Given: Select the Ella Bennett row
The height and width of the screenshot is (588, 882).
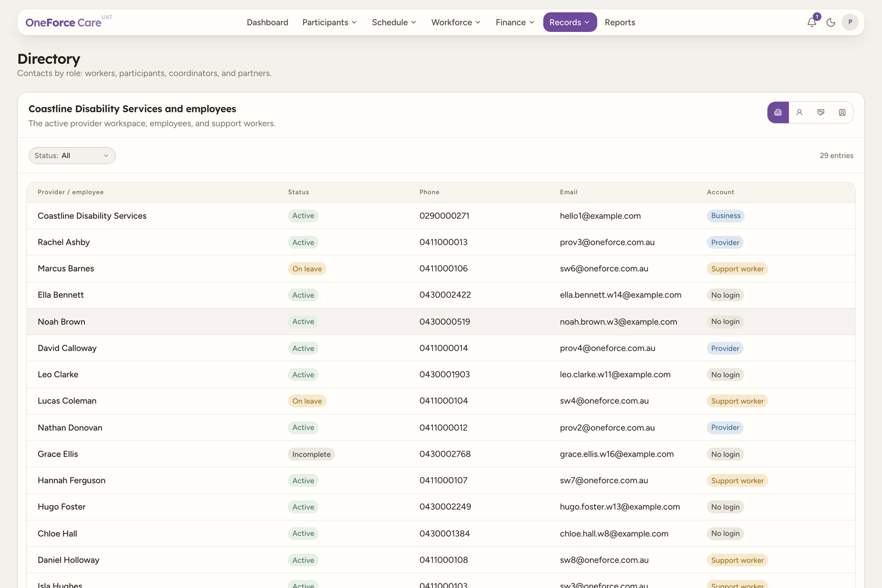Looking at the screenshot, I should pos(441,295).
